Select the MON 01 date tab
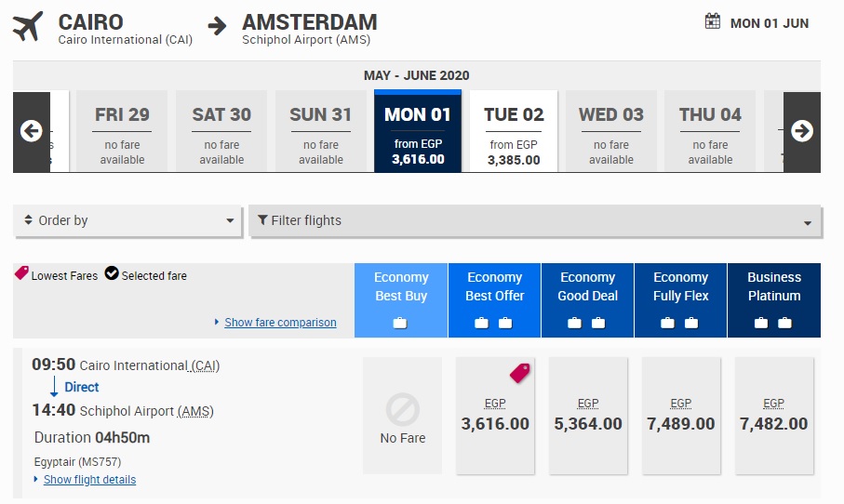The width and height of the screenshot is (844, 504). coord(418,131)
